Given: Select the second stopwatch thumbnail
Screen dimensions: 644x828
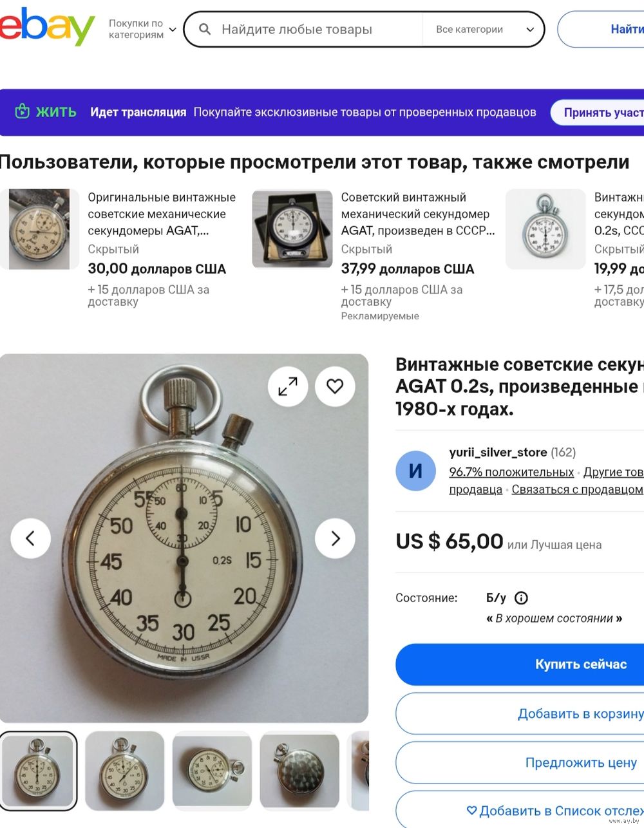Looking at the screenshot, I should pyautogui.click(x=125, y=771).
